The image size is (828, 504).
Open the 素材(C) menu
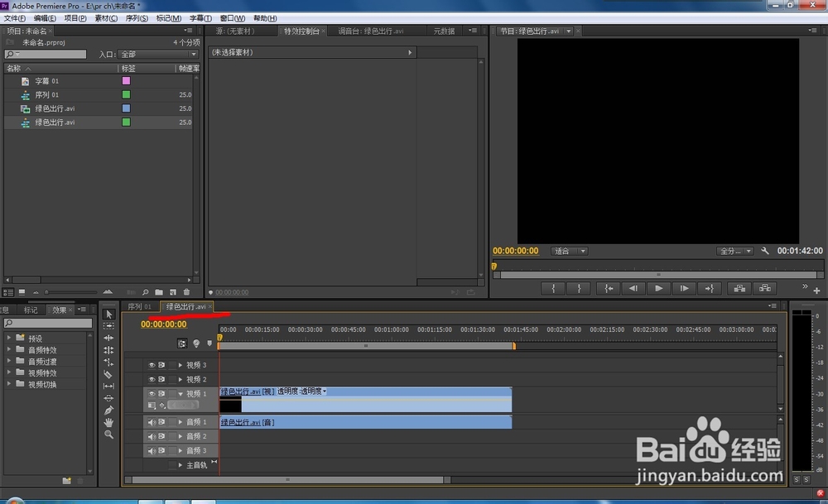point(106,18)
